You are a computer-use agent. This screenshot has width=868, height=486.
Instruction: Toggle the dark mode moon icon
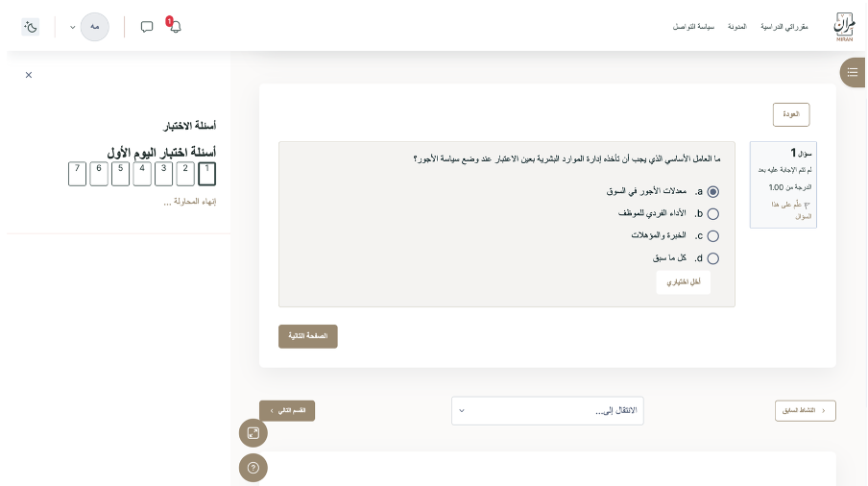pyautogui.click(x=31, y=27)
